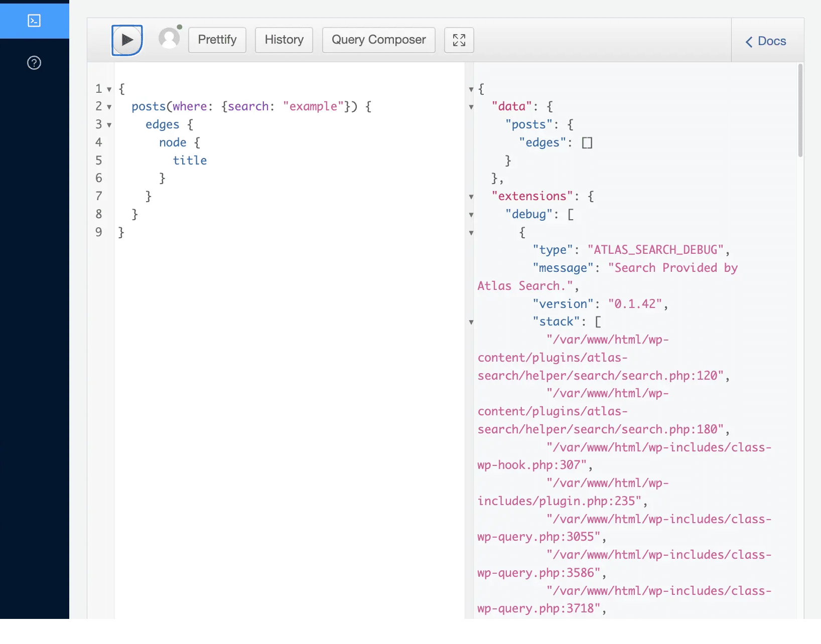The width and height of the screenshot is (821, 644).
Task: Collapse the stack array in the results
Action: tap(471, 323)
